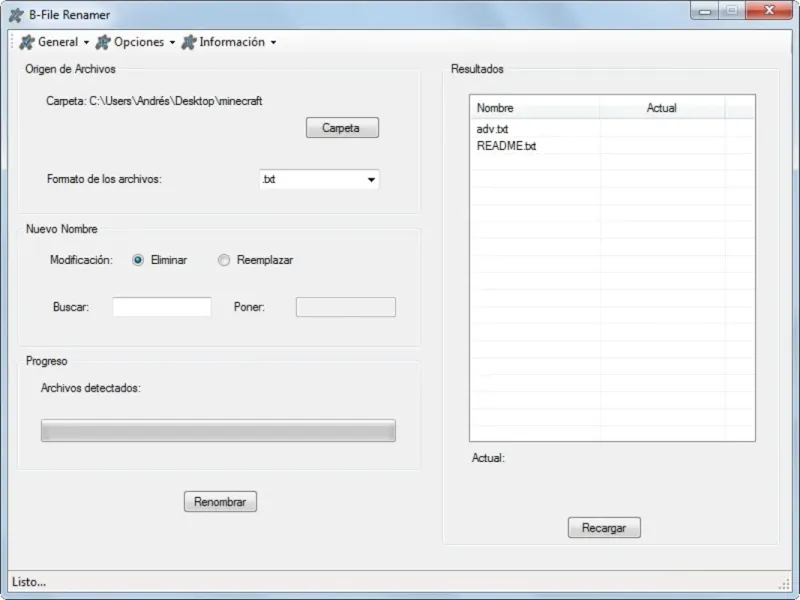Open the General menu
The image size is (800, 600).
click(x=54, y=42)
